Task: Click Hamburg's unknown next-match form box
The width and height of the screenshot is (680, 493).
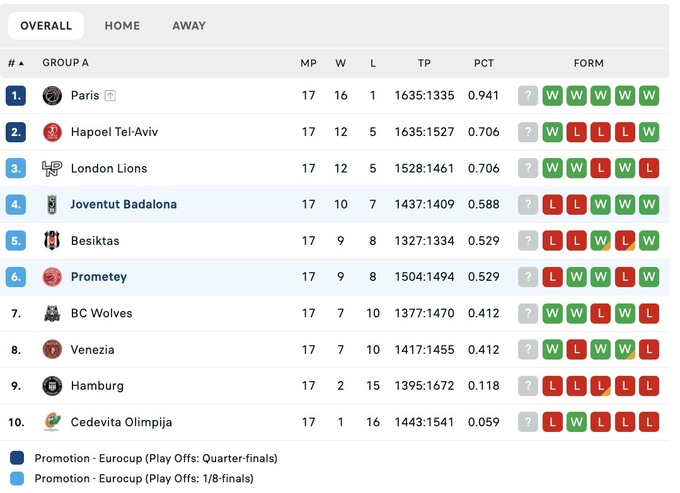Action: click(x=528, y=386)
